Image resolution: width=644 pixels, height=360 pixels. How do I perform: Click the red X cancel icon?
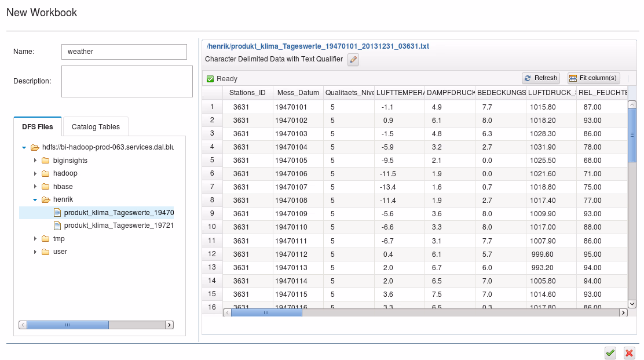click(x=629, y=352)
